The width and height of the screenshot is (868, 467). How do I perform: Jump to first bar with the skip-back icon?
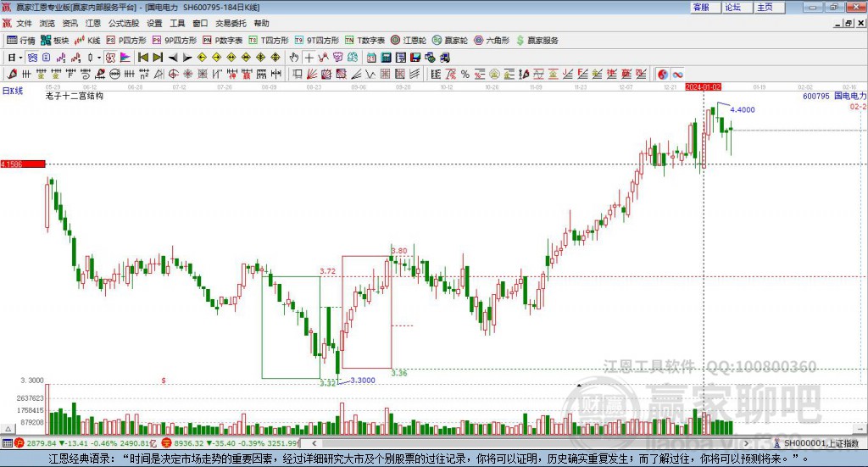(142, 58)
